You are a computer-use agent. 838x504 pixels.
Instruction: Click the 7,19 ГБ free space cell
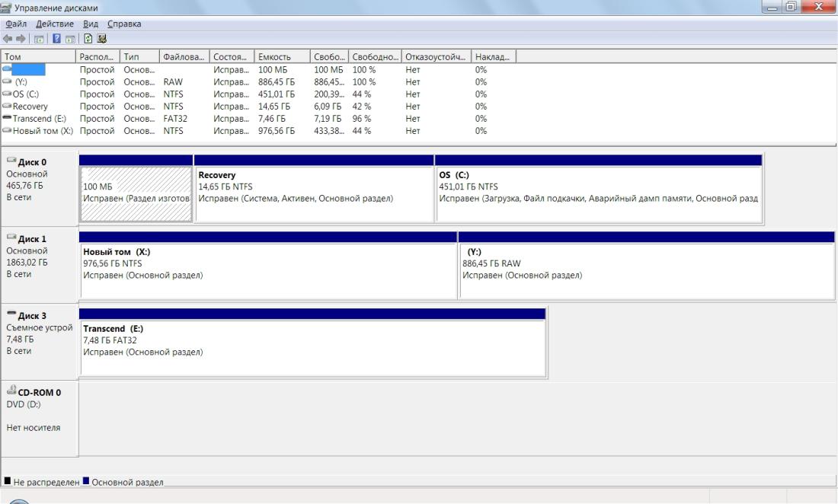[328, 119]
